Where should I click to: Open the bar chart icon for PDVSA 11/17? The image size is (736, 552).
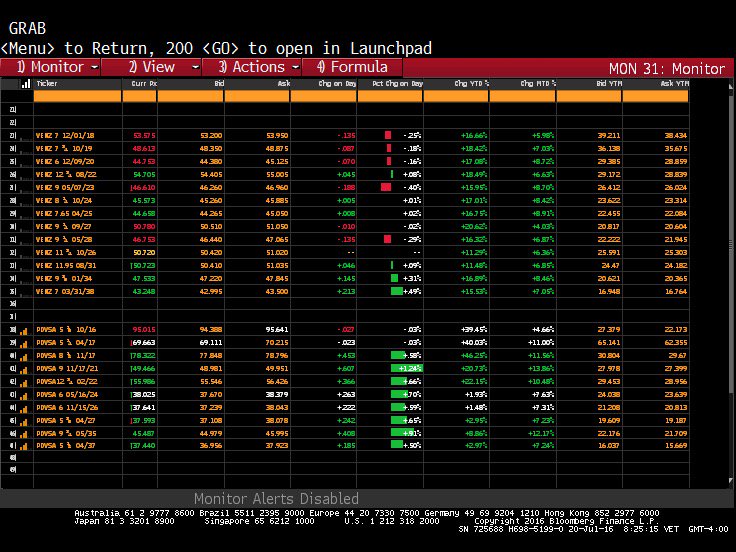click(23, 357)
